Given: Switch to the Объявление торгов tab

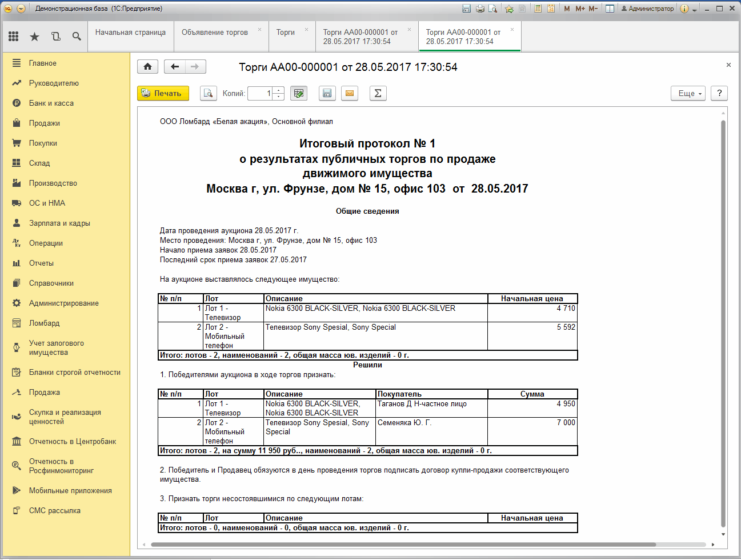Looking at the screenshot, I should [x=215, y=33].
